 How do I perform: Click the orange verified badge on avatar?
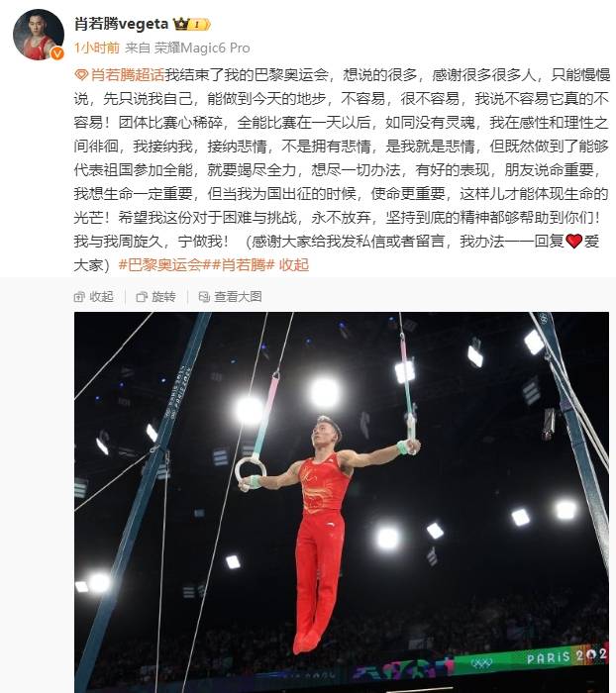coord(57,53)
